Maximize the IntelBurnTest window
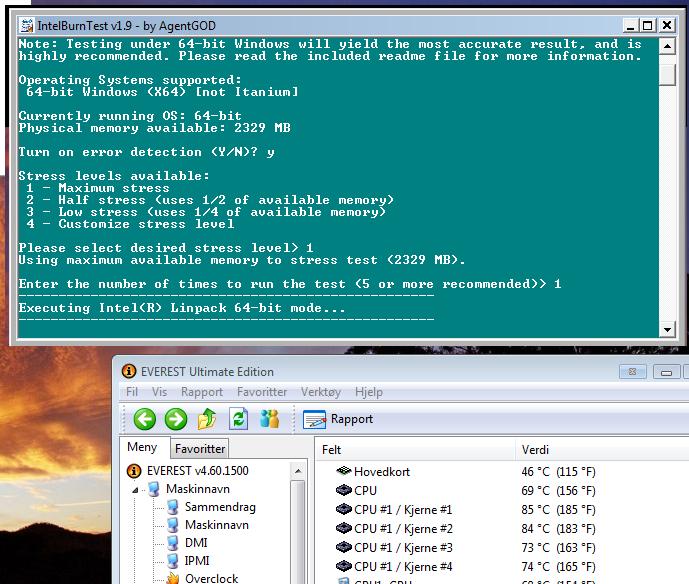Image resolution: width=689 pixels, height=584 pixels. click(x=648, y=25)
